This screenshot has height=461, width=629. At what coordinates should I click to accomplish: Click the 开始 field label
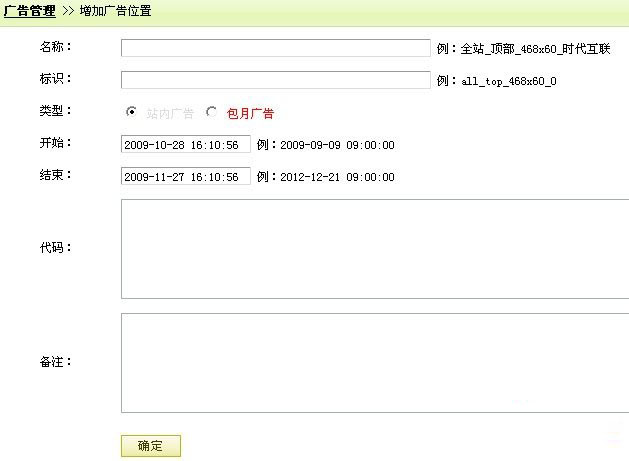(55, 143)
